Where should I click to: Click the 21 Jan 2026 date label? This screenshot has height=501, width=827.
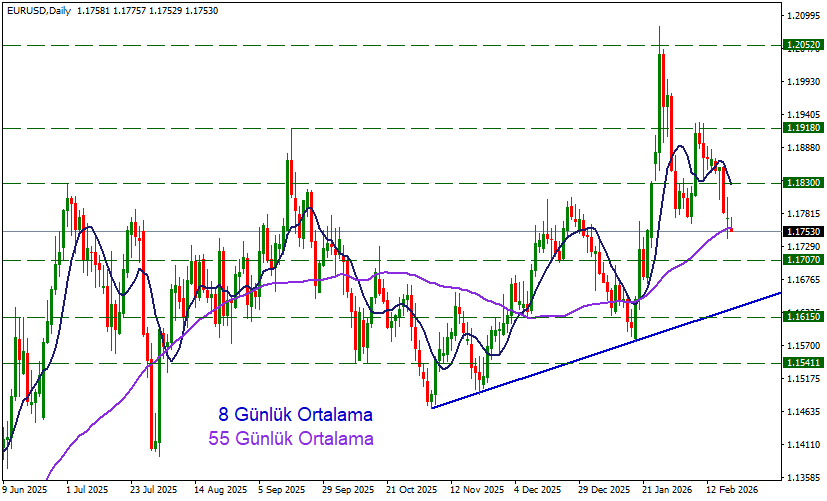(x=667, y=490)
